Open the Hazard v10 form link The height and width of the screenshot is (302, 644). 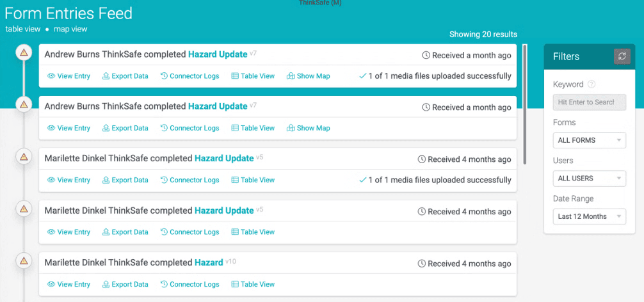(209, 262)
